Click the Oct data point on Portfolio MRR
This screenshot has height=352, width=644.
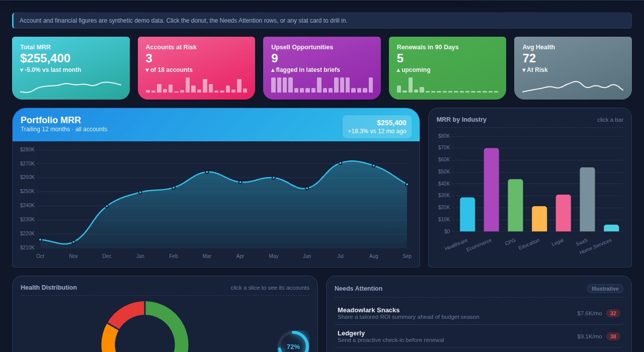(x=40, y=239)
